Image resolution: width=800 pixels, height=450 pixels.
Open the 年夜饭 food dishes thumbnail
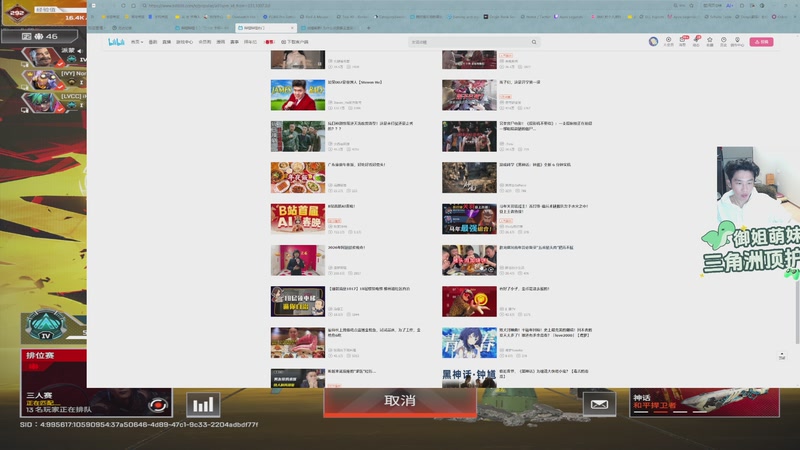(298, 178)
